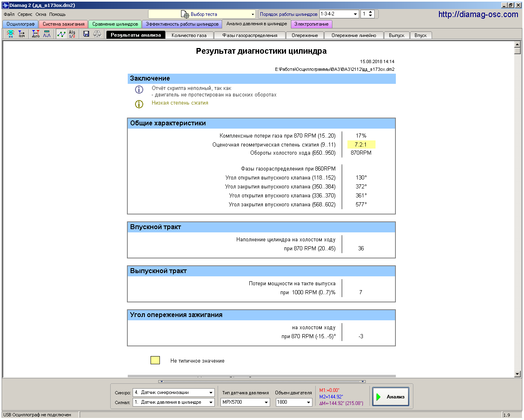The image size is (524, 420).
Task: Click the pulse peaks detection toolbar icon
Action: pos(47,34)
